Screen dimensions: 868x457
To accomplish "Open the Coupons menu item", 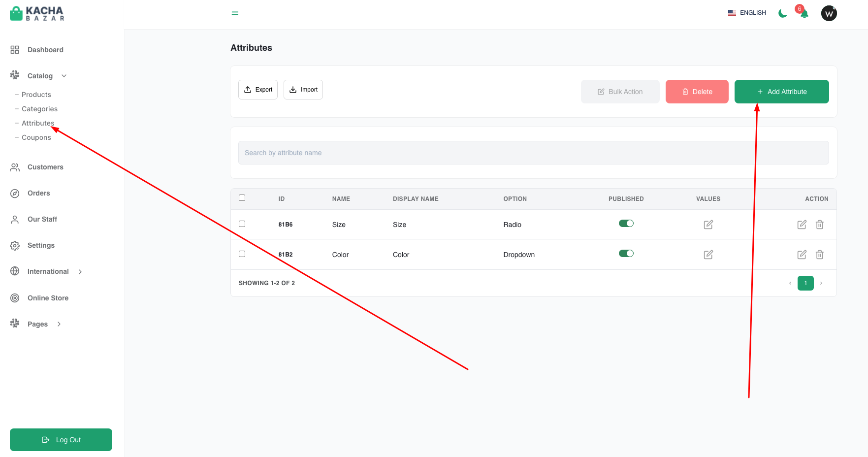I will pos(36,137).
